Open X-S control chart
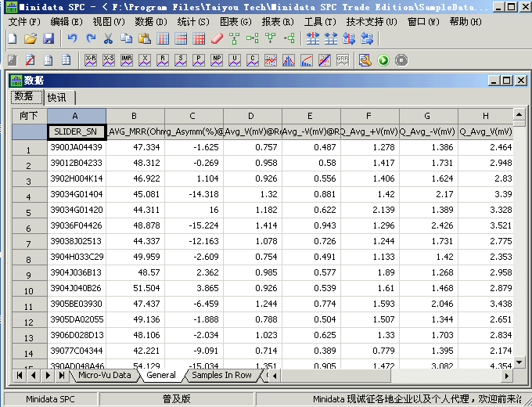 (x=109, y=60)
